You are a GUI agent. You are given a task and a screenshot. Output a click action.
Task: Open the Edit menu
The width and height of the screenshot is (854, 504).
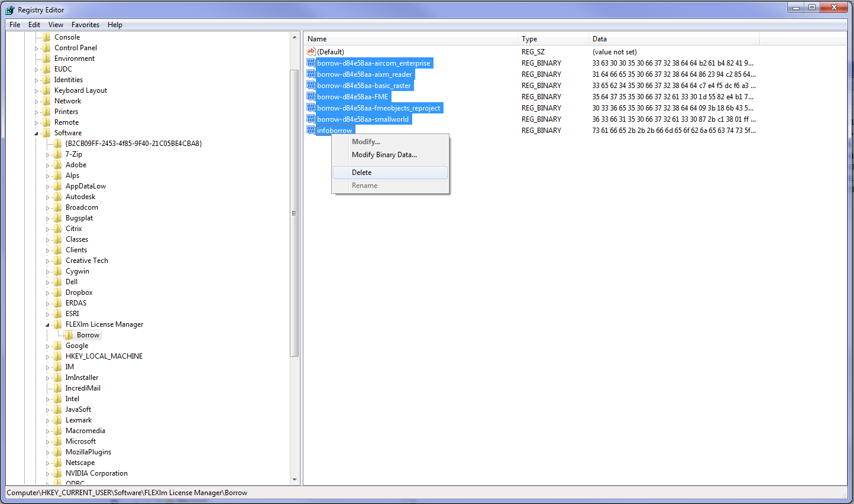tap(34, 25)
